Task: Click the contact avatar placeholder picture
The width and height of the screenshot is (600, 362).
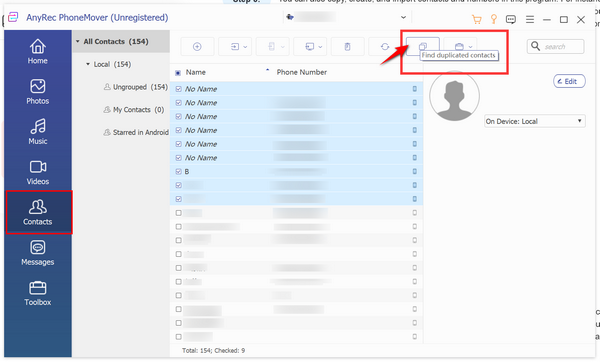Action: click(x=454, y=96)
